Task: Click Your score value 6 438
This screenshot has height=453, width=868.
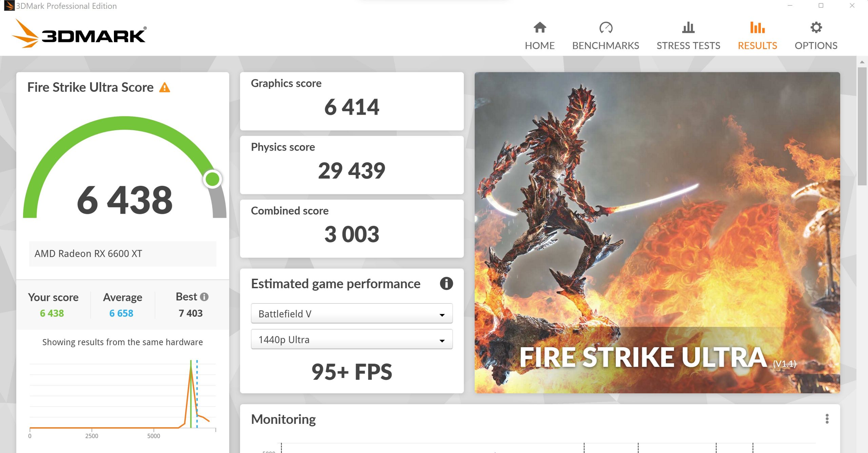Action: 52,313
